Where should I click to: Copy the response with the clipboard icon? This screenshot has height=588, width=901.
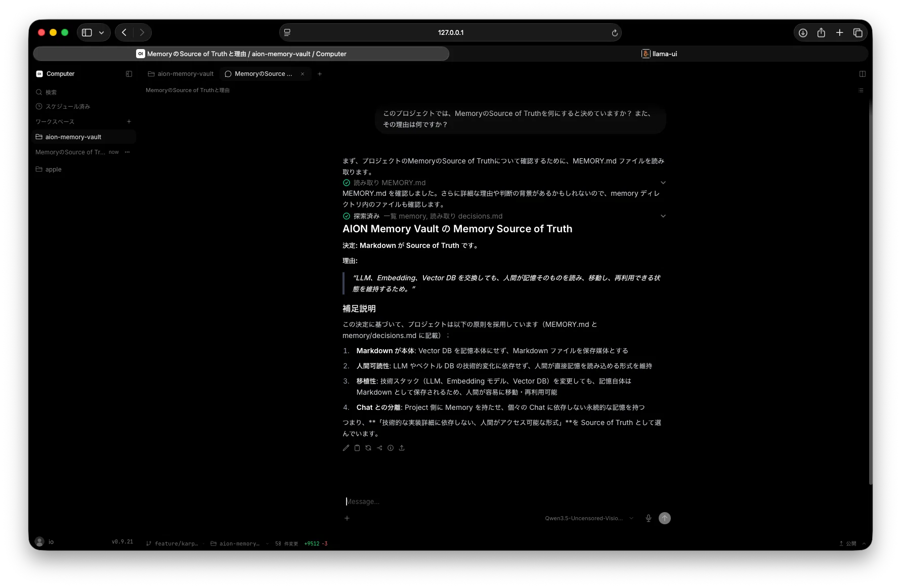click(x=357, y=448)
